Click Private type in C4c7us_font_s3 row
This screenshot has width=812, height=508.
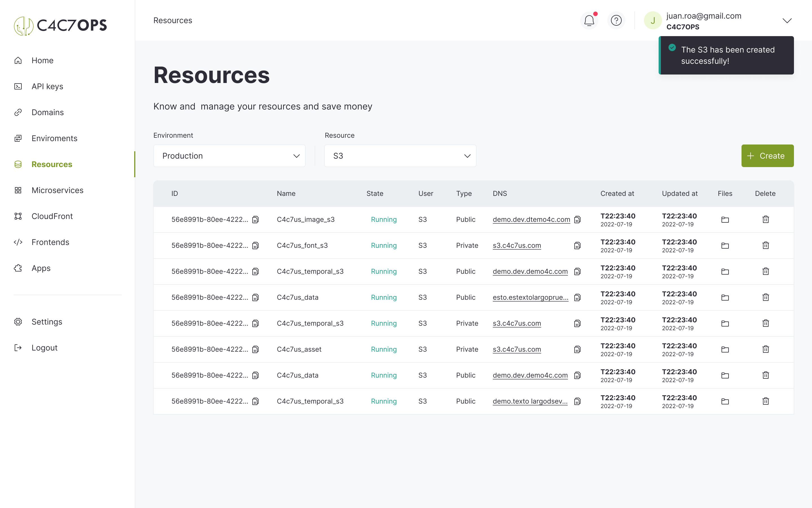click(x=467, y=246)
